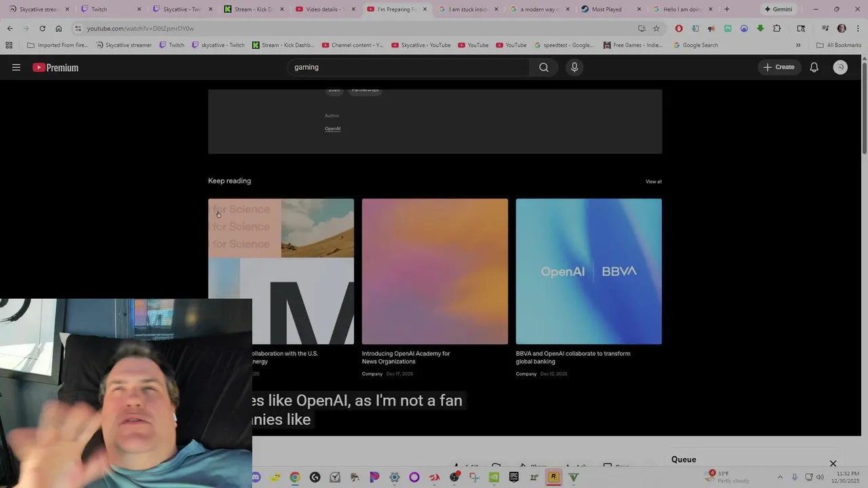
Task: Click the browser home icon
Action: pyautogui.click(x=58, y=28)
